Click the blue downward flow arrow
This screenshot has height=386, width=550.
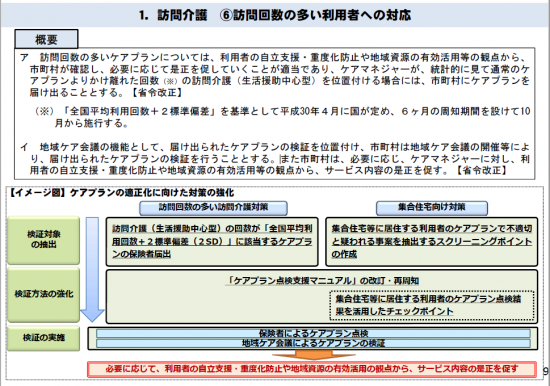[x=92, y=269]
